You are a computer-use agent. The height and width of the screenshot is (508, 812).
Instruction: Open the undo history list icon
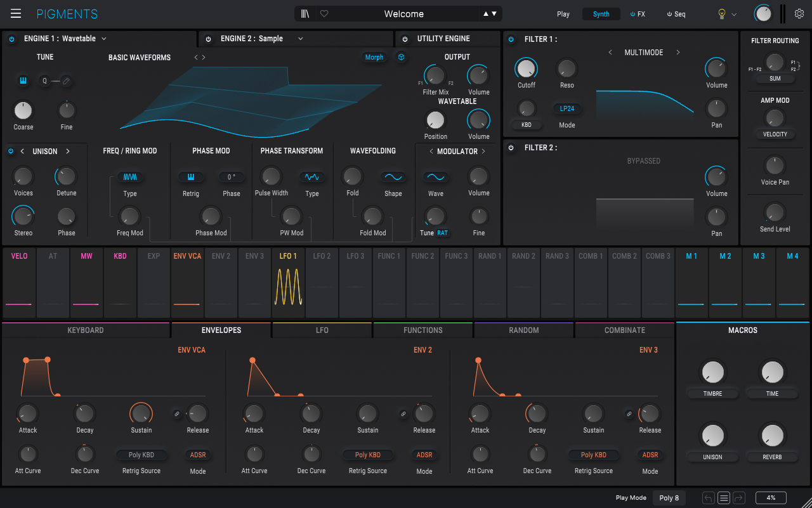coord(724,498)
